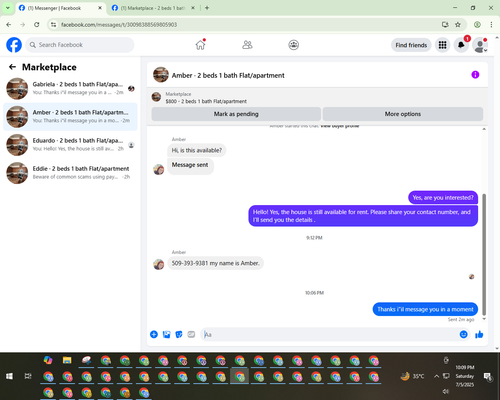The image size is (500, 400).
Task: Click the install app icon in address bar
Action: [x=445, y=25]
